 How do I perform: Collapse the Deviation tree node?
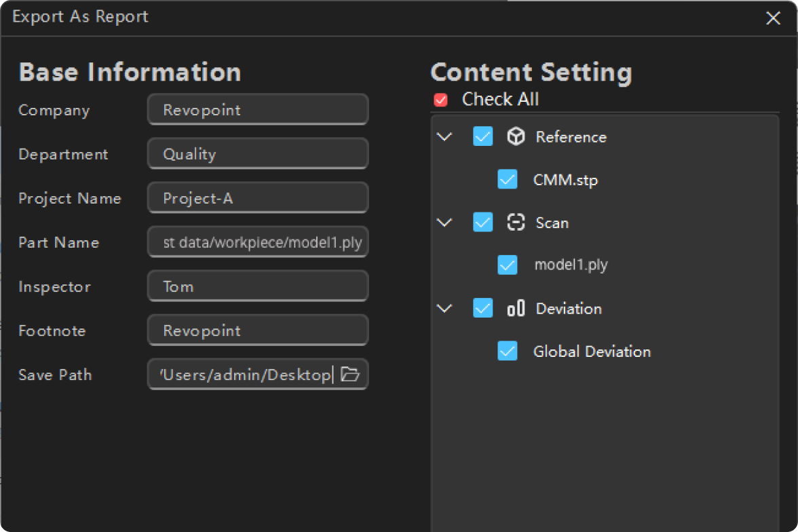point(444,309)
